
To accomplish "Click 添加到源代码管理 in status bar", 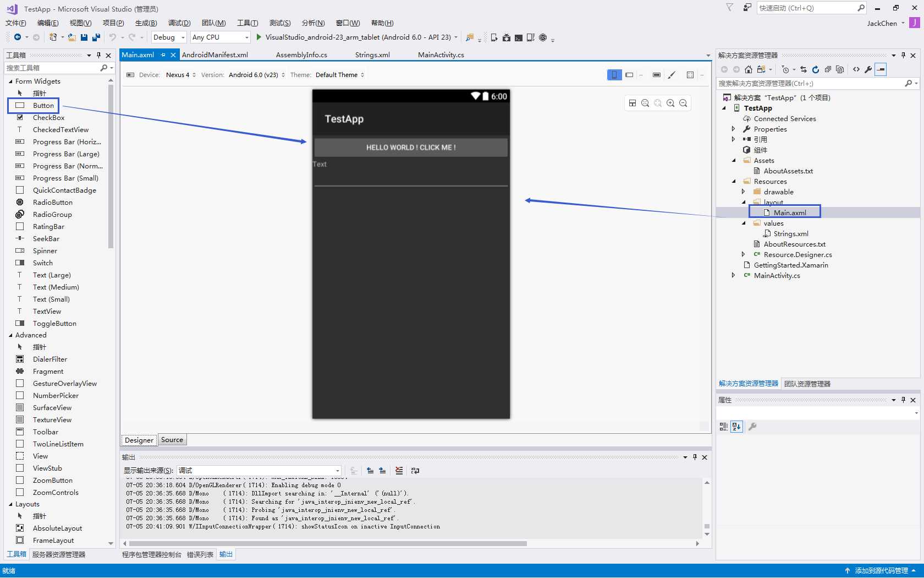I will coord(881,571).
